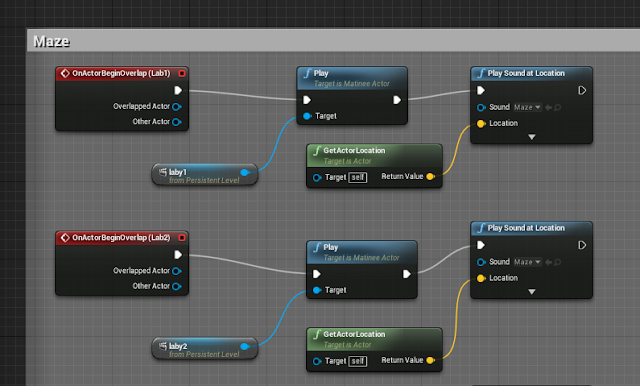640x386 pixels.
Task: Click Location pin on upper Play Sound node
Action: [x=481, y=124]
